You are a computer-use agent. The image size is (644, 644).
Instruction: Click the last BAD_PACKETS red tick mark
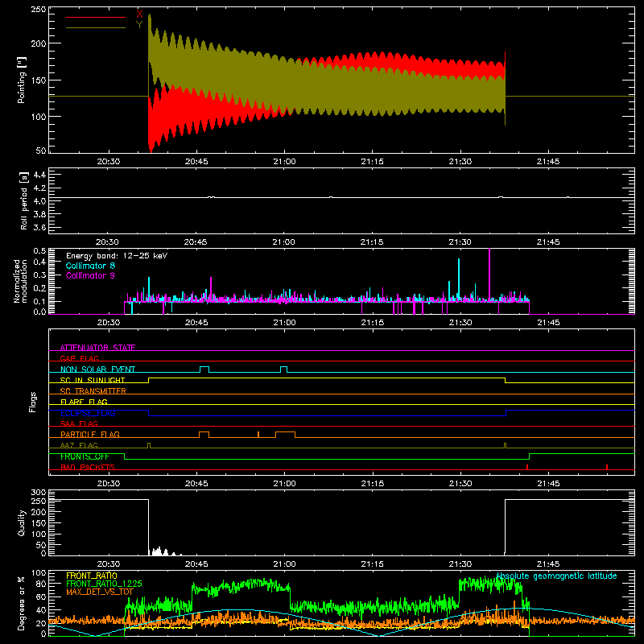click(x=607, y=467)
